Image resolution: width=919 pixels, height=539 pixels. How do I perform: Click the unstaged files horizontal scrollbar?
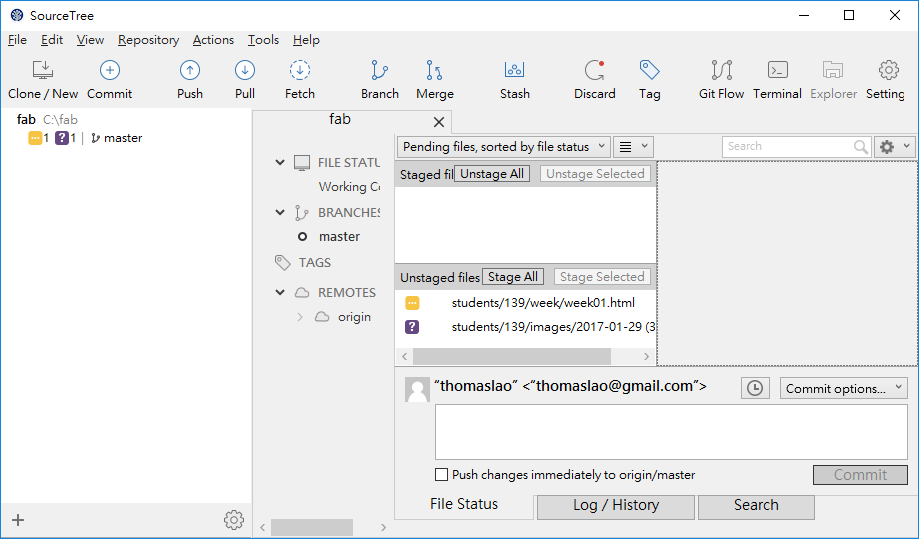point(512,356)
